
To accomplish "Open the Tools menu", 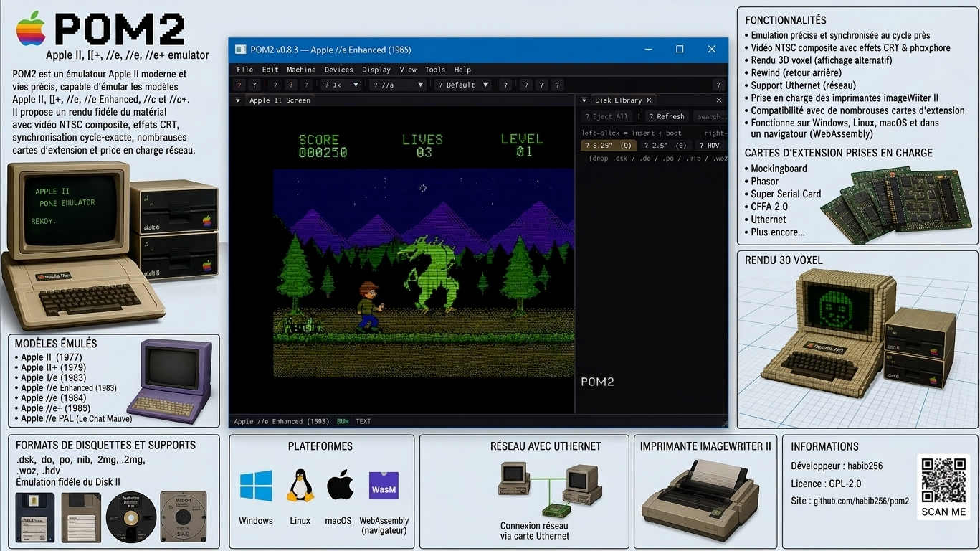I will (x=435, y=70).
